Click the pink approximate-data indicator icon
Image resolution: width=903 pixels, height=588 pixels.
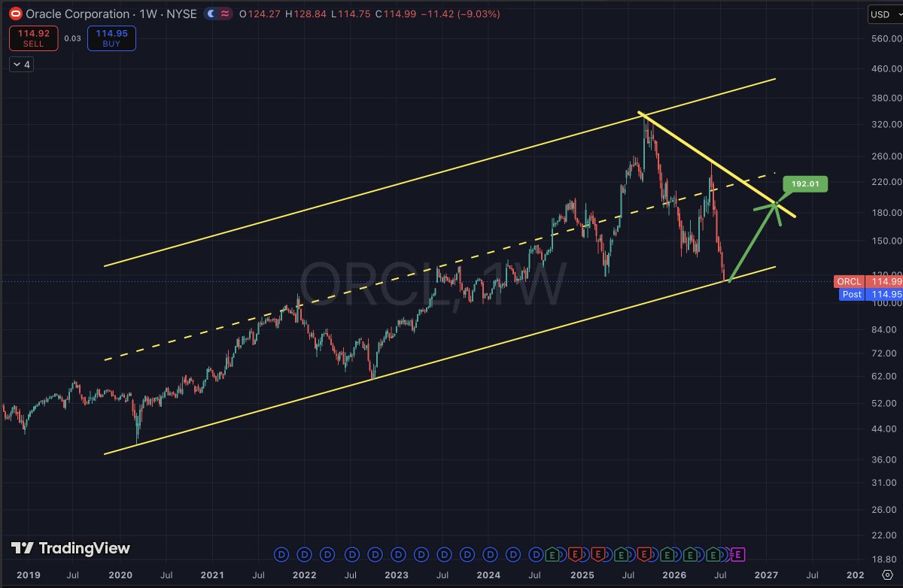click(224, 14)
